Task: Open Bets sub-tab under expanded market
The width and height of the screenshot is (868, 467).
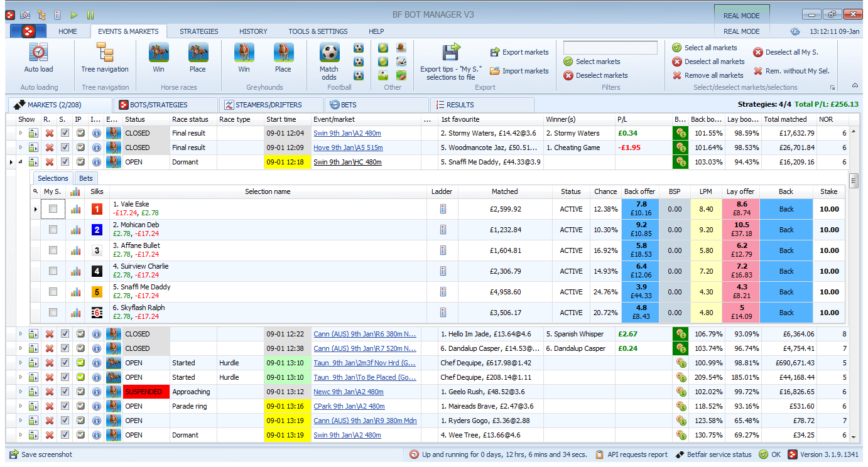Action: click(x=86, y=178)
